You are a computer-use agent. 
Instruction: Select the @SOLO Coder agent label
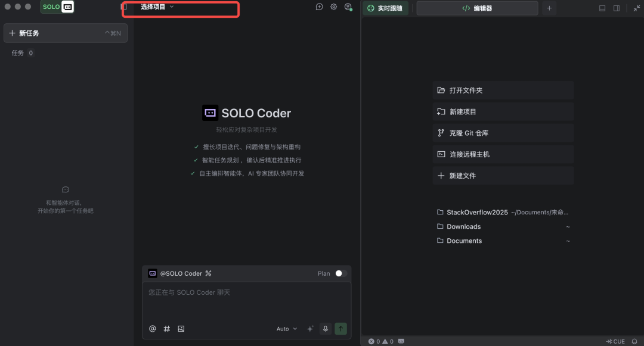[x=181, y=273]
